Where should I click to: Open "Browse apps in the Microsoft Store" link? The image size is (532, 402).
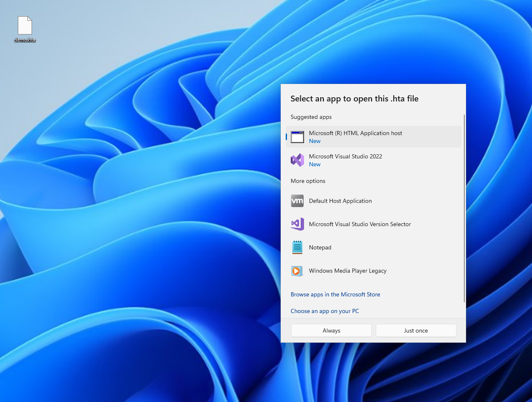pyautogui.click(x=335, y=294)
